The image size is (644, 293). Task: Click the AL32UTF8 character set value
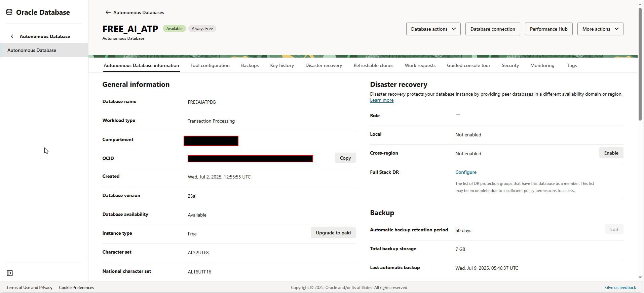(x=198, y=253)
